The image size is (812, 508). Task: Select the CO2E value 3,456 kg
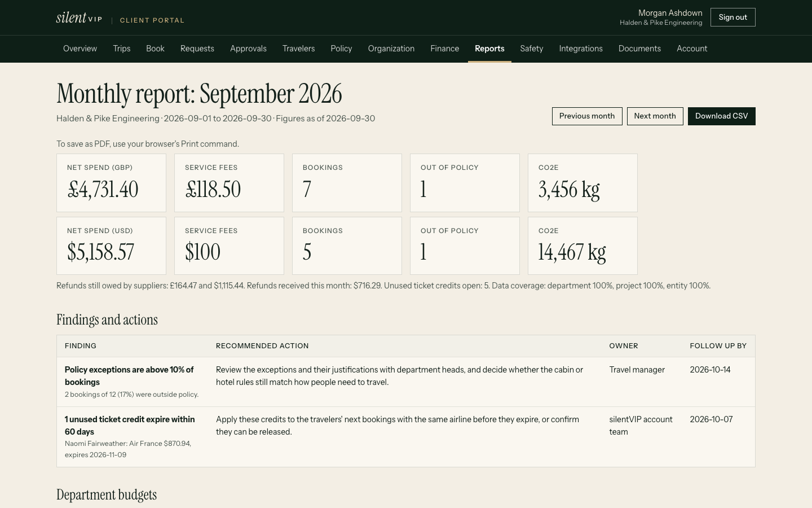[569, 190]
